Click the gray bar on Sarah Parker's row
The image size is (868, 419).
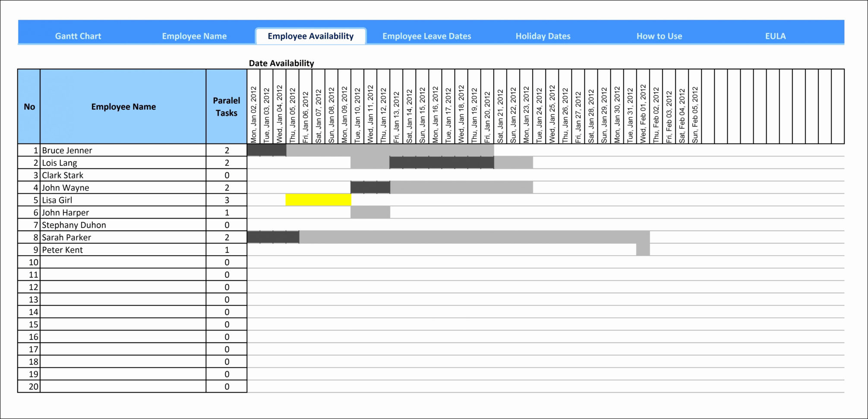pos(475,237)
